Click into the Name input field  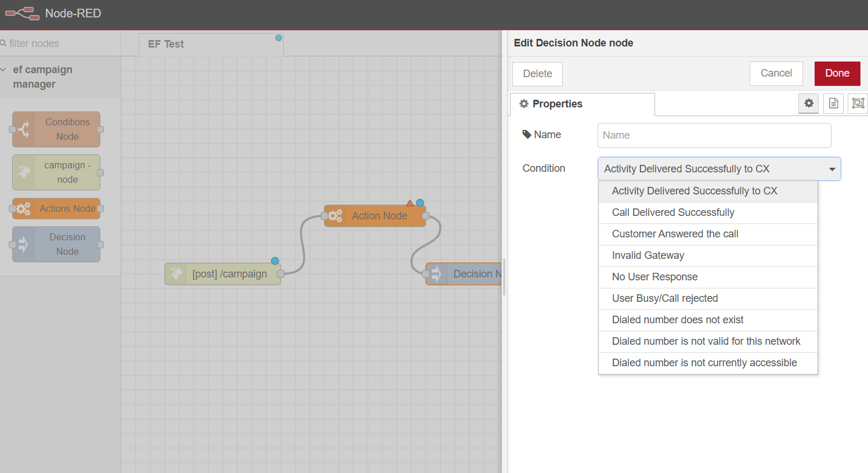[x=714, y=135]
